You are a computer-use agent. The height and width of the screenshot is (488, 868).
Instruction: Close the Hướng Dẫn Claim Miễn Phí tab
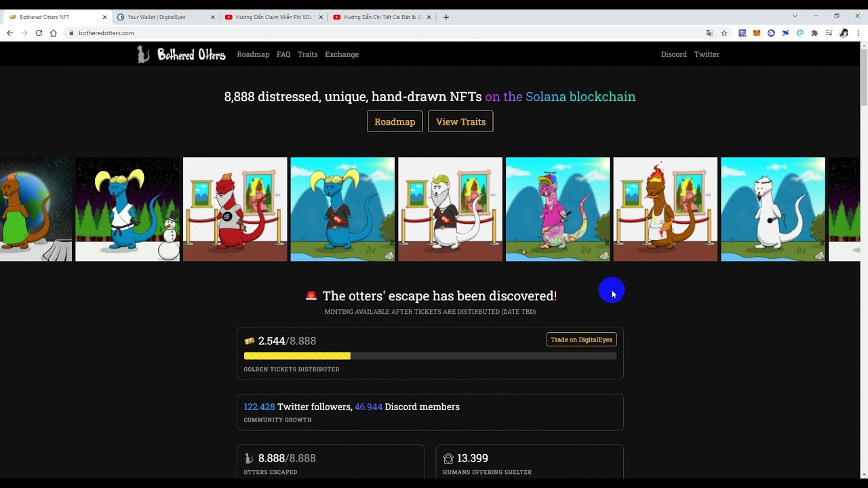click(x=321, y=17)
